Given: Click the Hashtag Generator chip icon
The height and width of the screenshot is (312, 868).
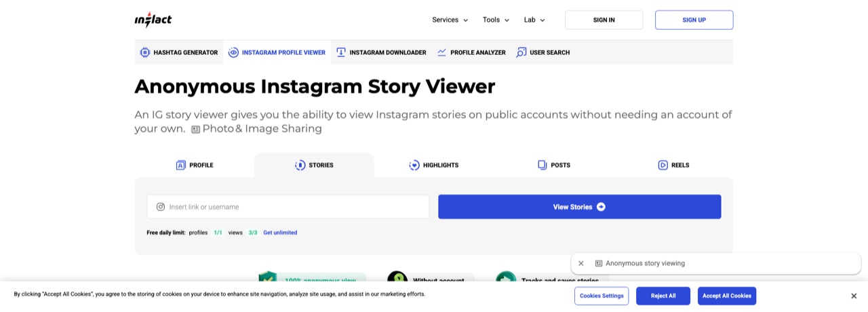Looking at the screenshot, I should click(145, 52).
